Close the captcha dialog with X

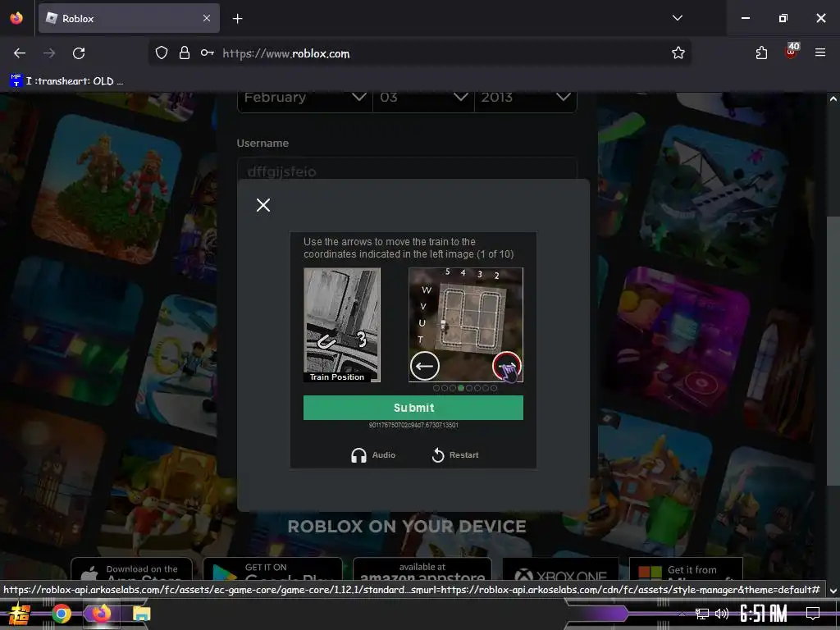click(263, 205)
